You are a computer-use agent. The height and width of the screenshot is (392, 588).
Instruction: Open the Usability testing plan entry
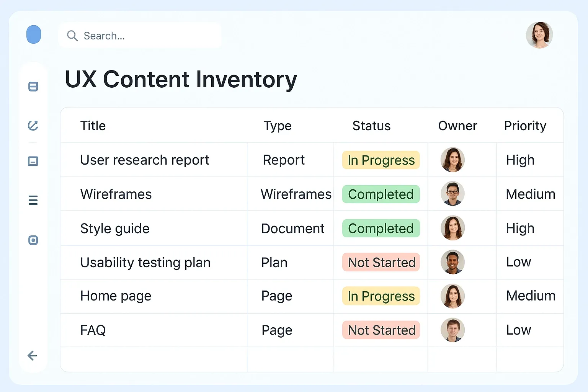tap(145, 263)
